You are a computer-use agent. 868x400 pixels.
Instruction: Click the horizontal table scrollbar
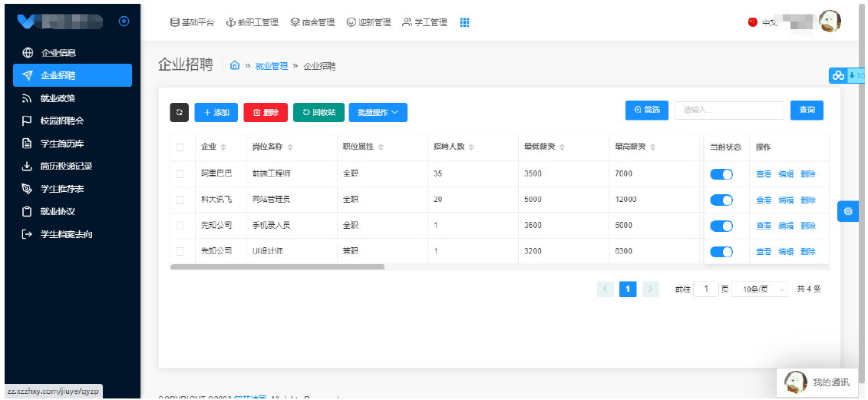pyautogui.click(x=277, y=267)
